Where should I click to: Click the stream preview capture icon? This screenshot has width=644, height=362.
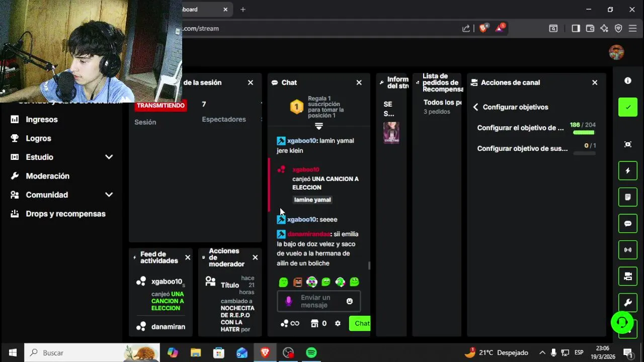[x=628, y=144]
